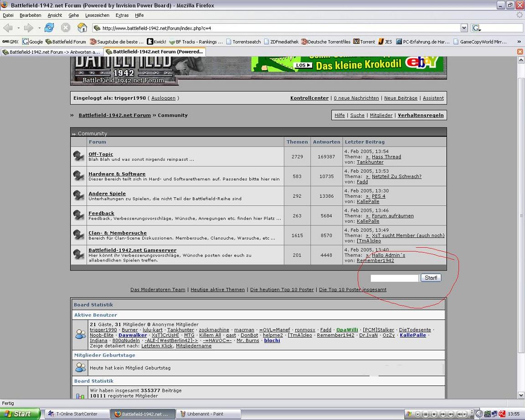Open the 'Hass Thread' last post link
Image resolution: width=525 pixels, height=420 pixels.
click(386, 157)
